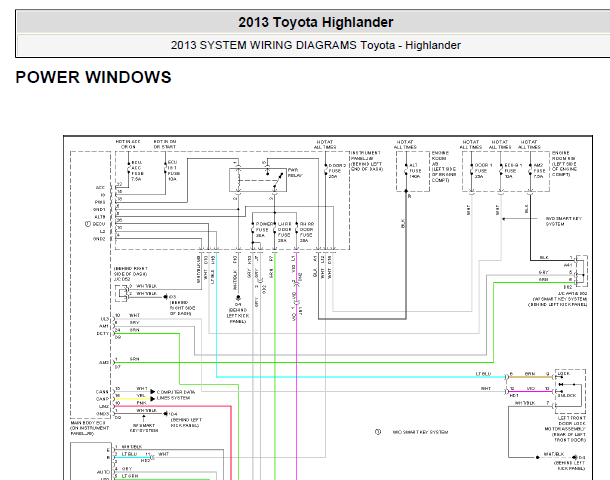
Task: Select the RH RR DOOR FUSE label
Action: 307,232
